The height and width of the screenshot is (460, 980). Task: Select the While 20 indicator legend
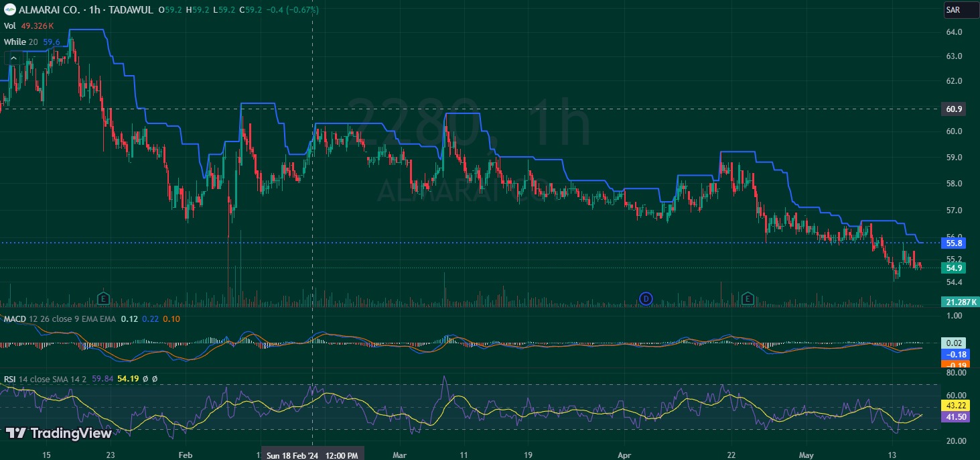click(15, 42)
